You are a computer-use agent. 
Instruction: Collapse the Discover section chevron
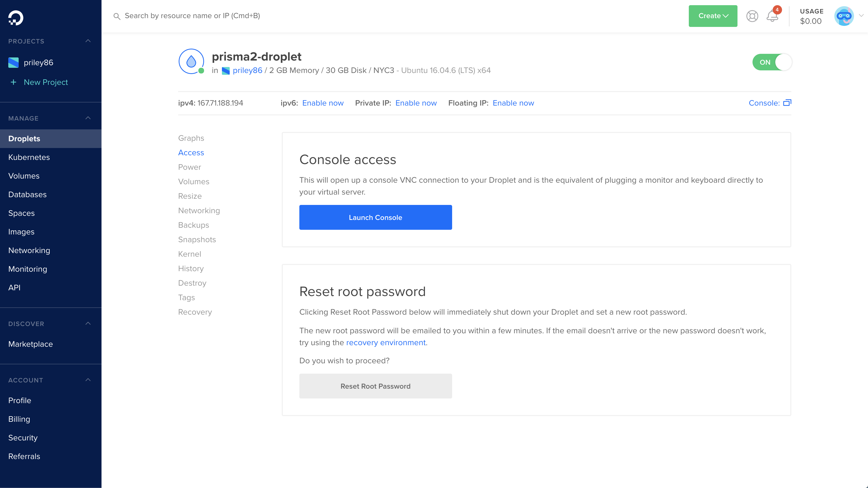click(x=88, y=324)
